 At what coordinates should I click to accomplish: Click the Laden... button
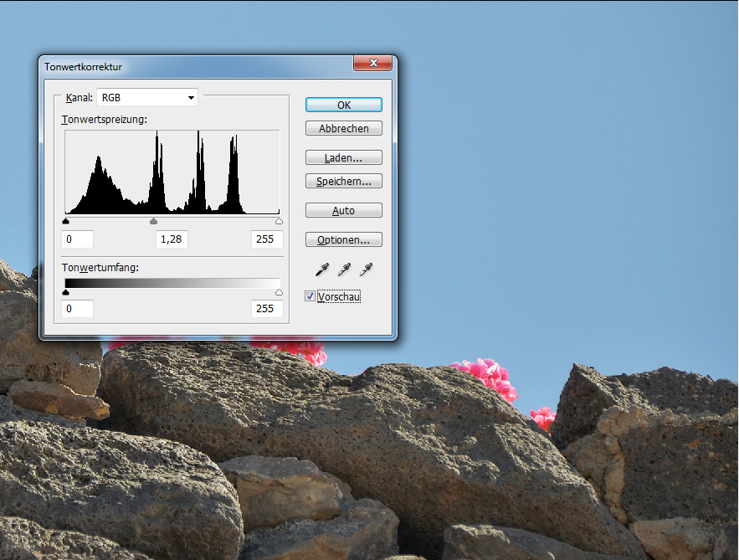[343, 157]
